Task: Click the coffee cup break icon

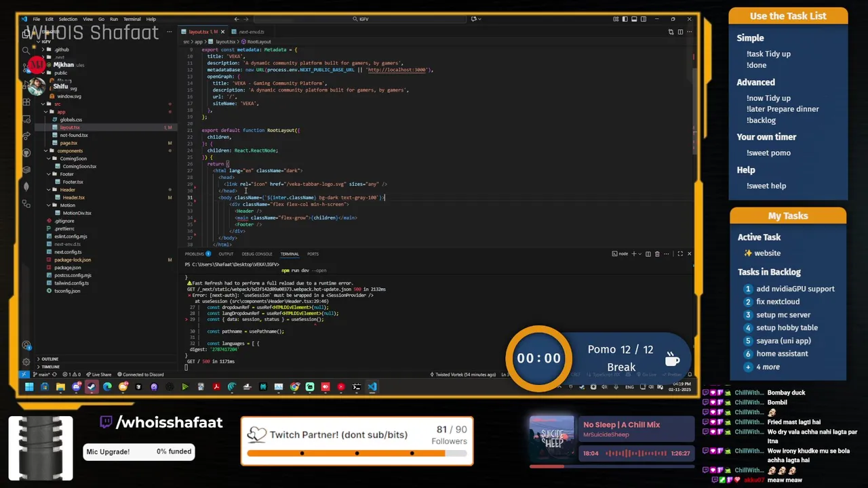Action: click(672, 358)
